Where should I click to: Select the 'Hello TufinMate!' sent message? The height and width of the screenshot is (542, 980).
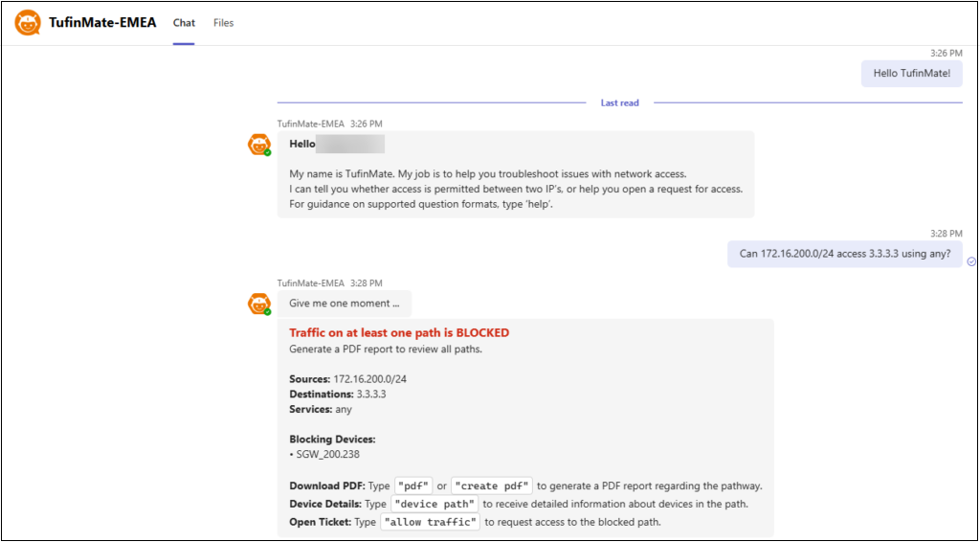(x=911, y=73)
